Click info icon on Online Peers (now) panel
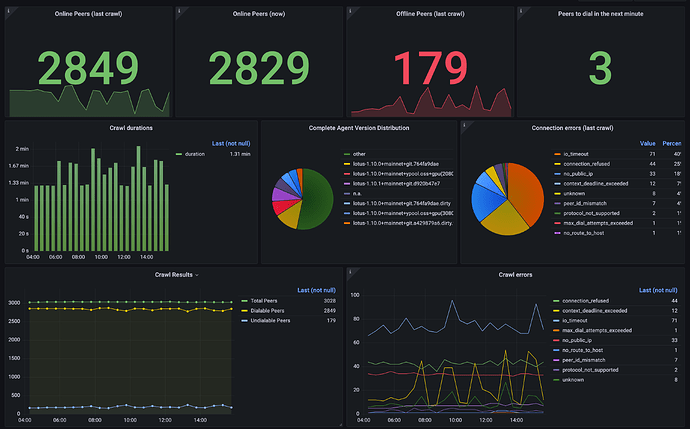The width and height of the screenshot is (690, 429). coord(179,11)
